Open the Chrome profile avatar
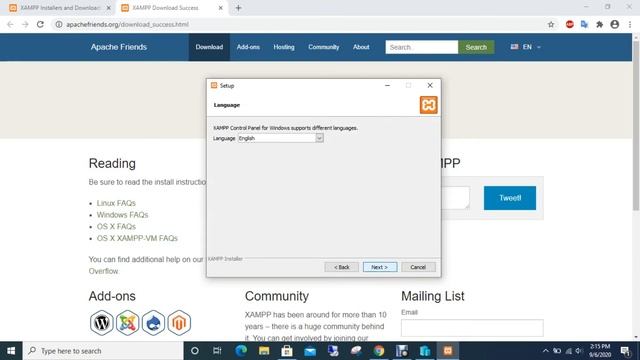 point(615,24)
